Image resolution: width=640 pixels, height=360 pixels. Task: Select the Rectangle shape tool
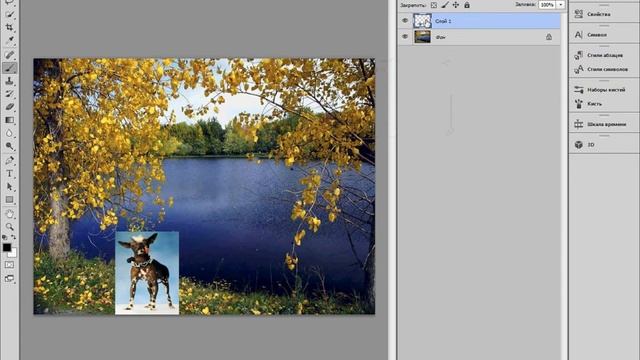[x=9, y=200]
